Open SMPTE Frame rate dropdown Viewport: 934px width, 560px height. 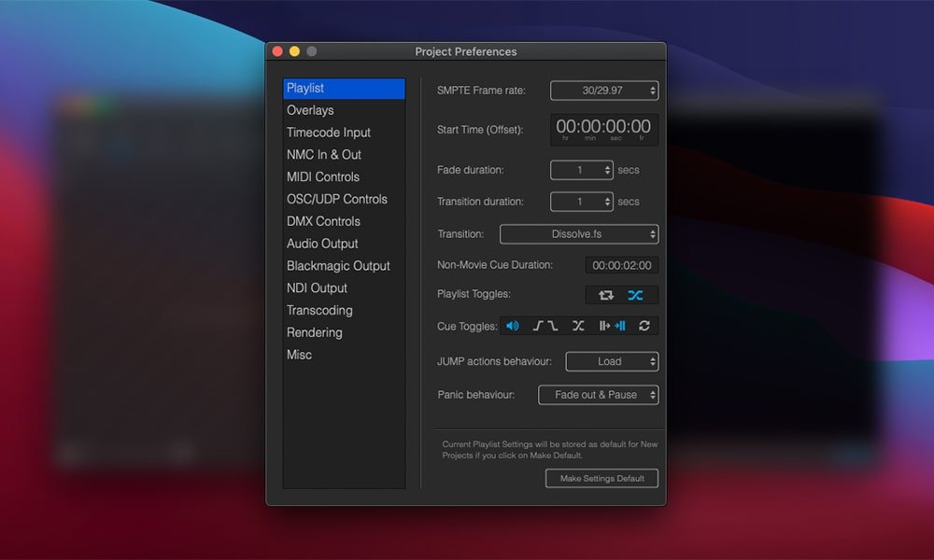604,91
